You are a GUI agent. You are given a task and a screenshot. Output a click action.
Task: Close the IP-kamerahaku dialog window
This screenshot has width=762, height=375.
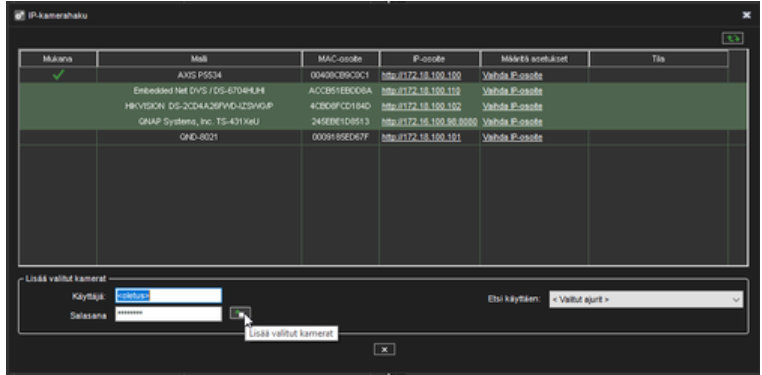tap(747, 15)
